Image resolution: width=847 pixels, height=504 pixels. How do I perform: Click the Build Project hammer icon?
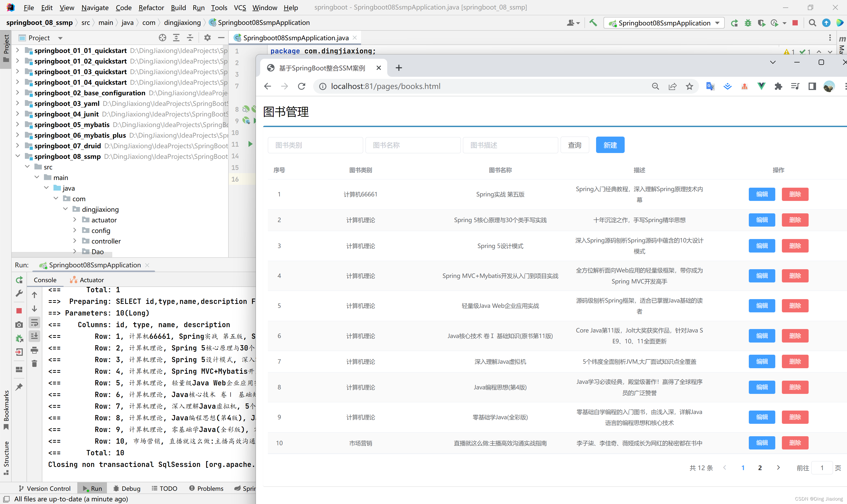tap(593, 23)
